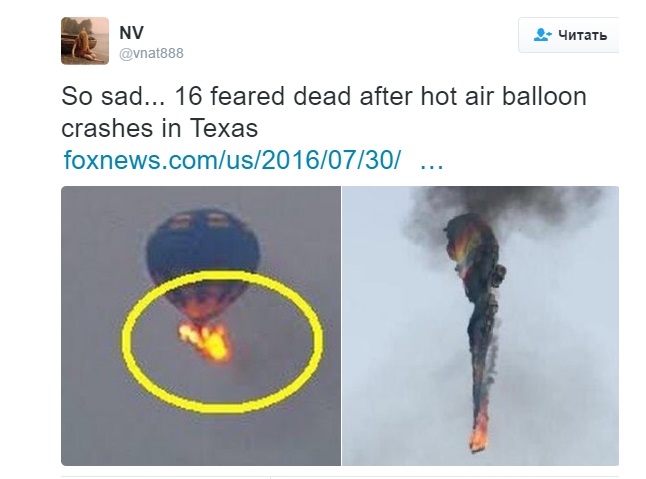Click the flame inside the yellow circle
Viewport: 646px width, 479px height.
[x=206, y=341]
